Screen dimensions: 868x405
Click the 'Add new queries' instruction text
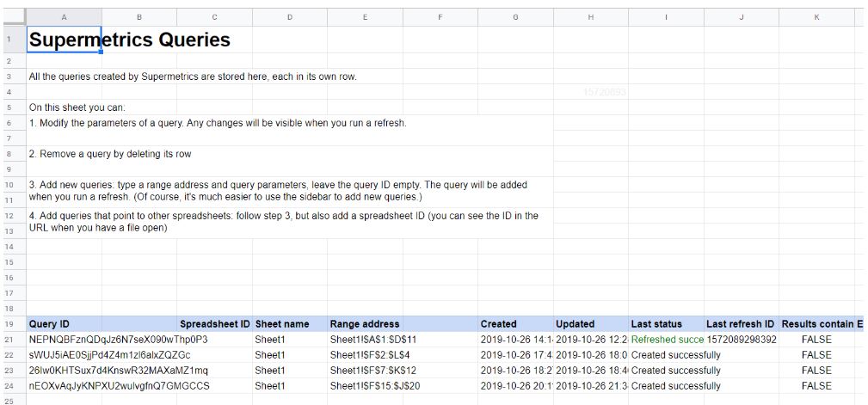(x=278, y=191)
